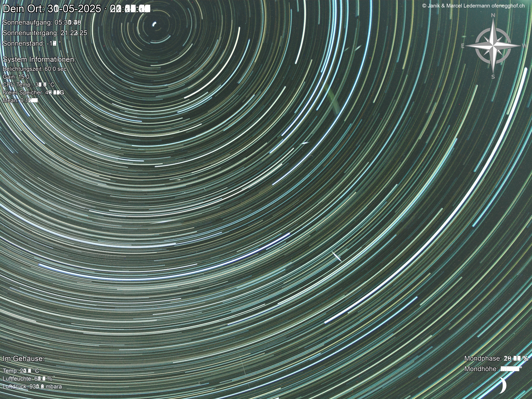Click the 'Im Gehäuse:' heading
Image resolution: width=532 pixels, height=399 pixels.
(24, 359)
